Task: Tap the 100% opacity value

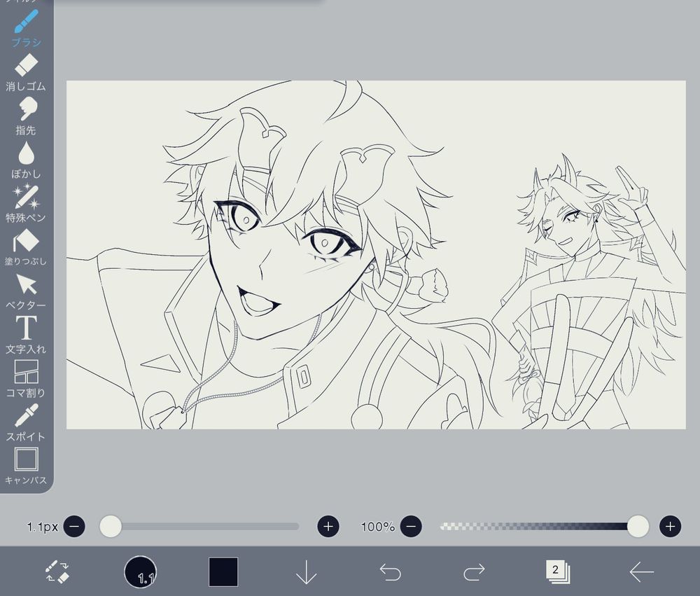Action: click(x=378, y=527)
